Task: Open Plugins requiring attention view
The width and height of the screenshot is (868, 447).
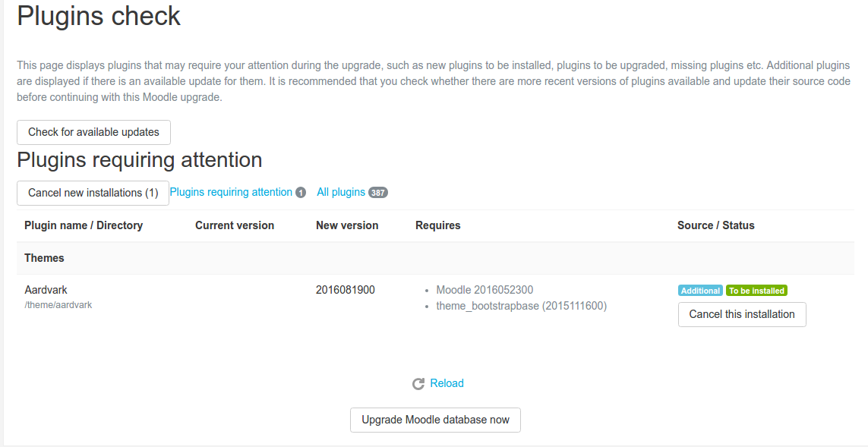Action: tap(231, 192)
